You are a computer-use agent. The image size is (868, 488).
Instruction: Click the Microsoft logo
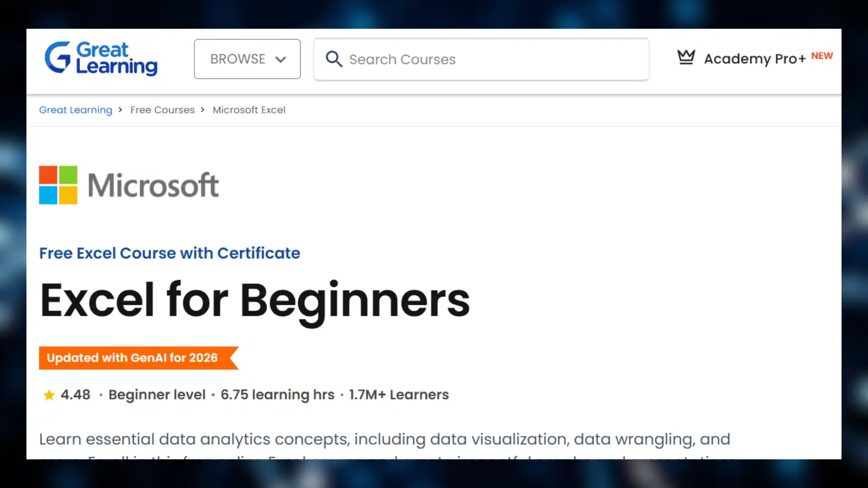[x=129, y=185]
